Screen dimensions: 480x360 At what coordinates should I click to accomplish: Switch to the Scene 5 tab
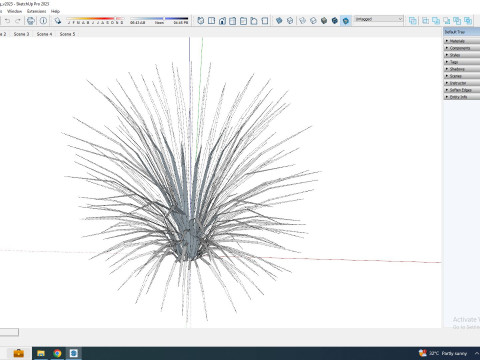pos(67,34)
